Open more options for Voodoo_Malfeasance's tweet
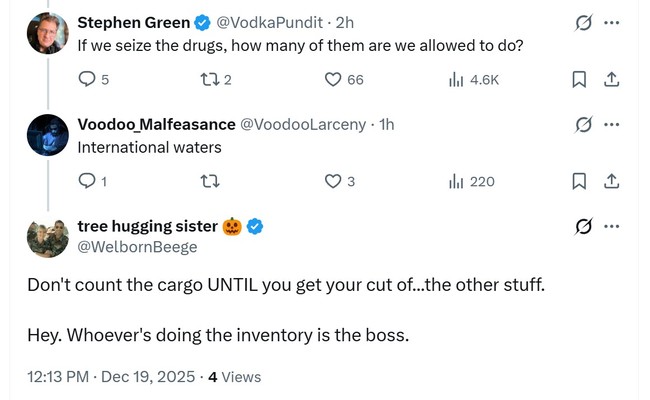650x400 pixels. [612, 124]
